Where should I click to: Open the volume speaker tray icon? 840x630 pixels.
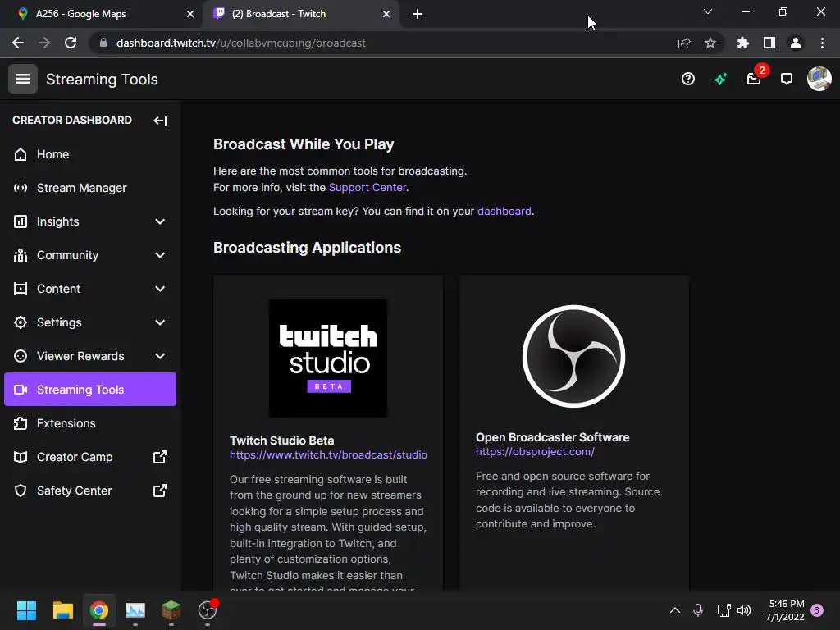pos(744,610)
